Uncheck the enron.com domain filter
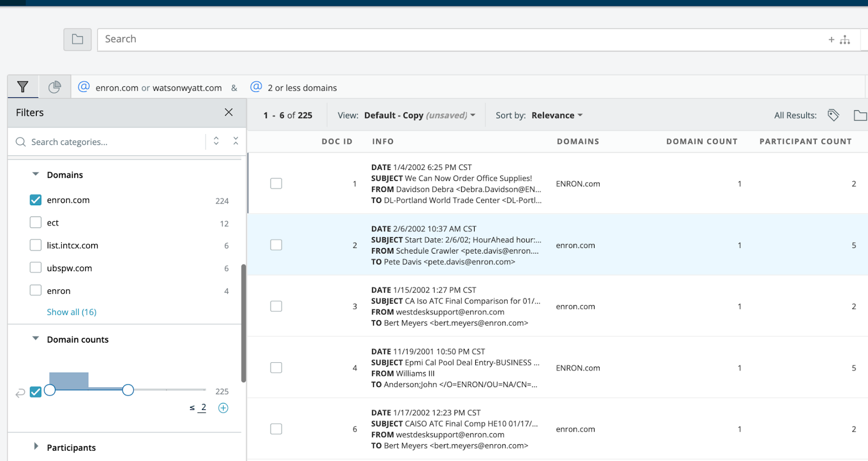The width and height of the screenshot is (868, 461). click(36, 200)
